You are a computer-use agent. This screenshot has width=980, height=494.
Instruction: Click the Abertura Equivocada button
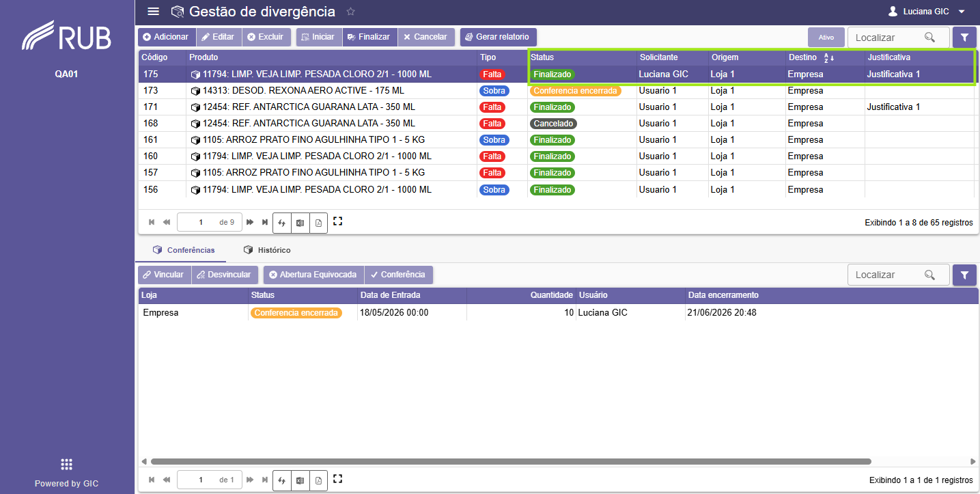313,275
